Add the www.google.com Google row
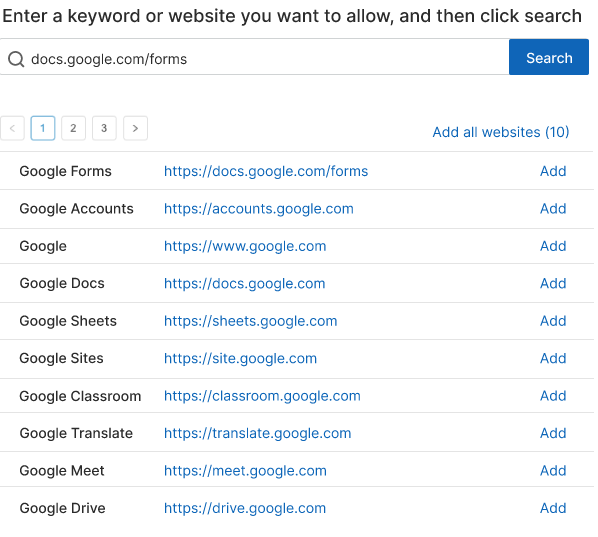598x537 pixels. (x=553, y=246)
